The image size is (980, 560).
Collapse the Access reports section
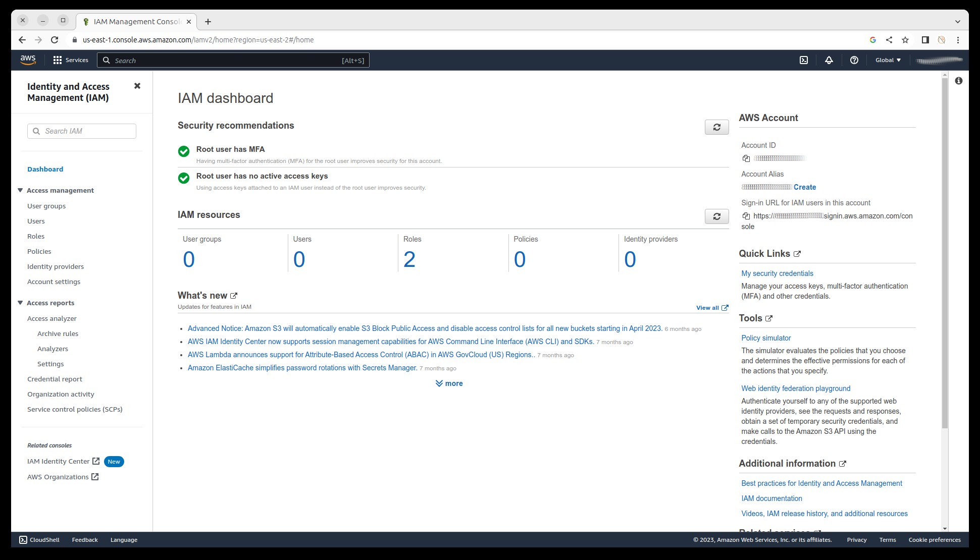tap(20, 303)
